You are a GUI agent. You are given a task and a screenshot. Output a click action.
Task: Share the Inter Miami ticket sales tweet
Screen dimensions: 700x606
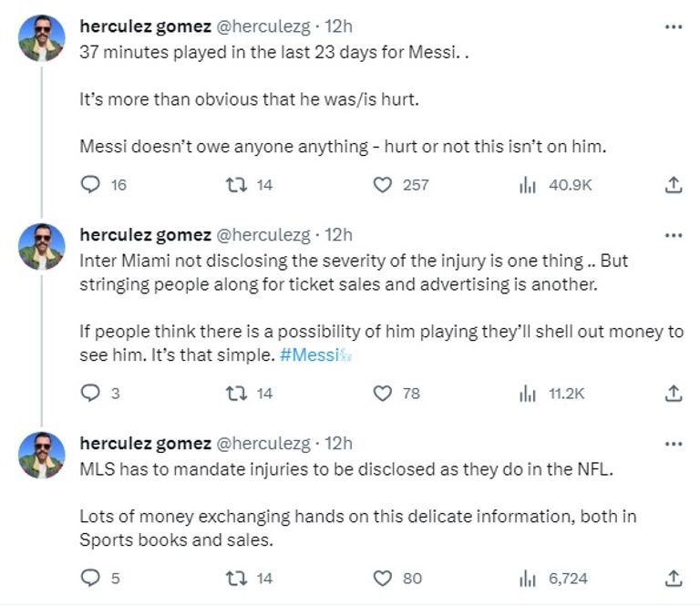pos(673,394)
